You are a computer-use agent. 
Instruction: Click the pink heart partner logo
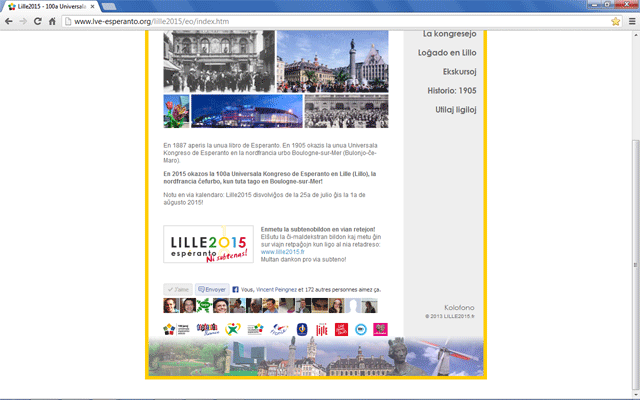click(380, 329)
